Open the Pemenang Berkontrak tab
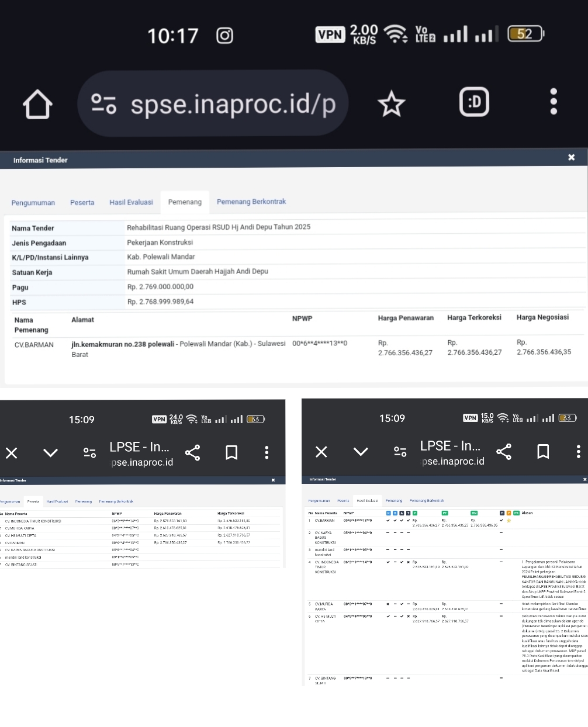 coord(251,202)
